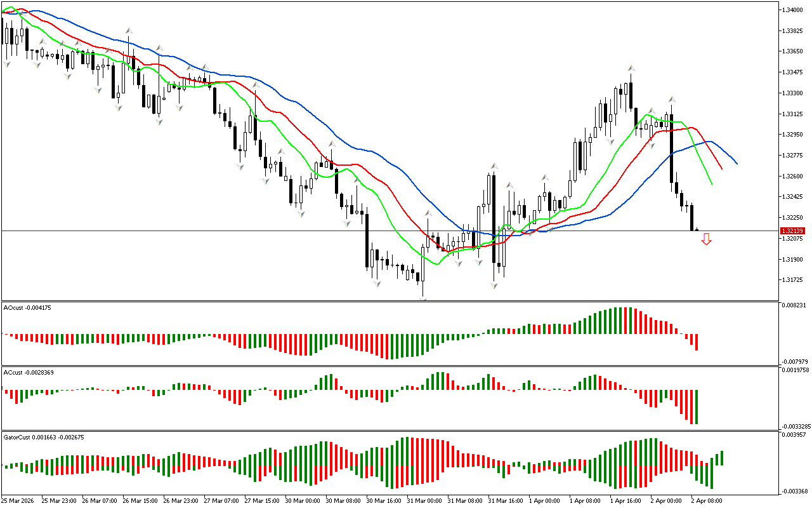The image size is (812, 508).
Task: Select the fractal arrow below the lowest candle
Action: tap(422, 296)
